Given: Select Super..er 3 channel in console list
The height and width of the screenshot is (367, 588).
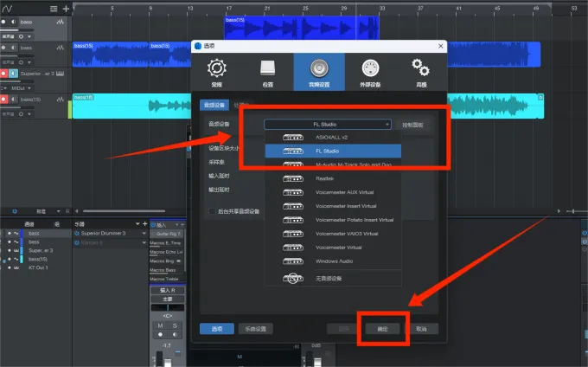Looking at the screenshot, I should (41, 251).
